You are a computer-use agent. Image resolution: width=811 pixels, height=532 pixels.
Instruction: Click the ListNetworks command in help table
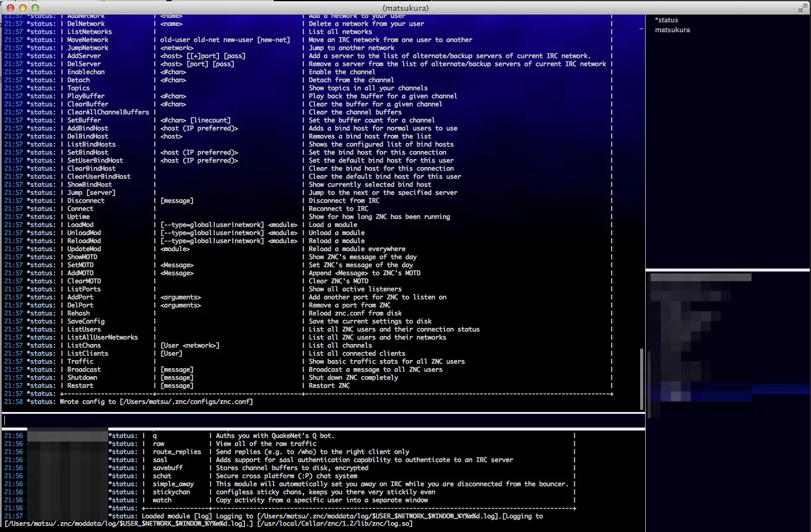90,32
